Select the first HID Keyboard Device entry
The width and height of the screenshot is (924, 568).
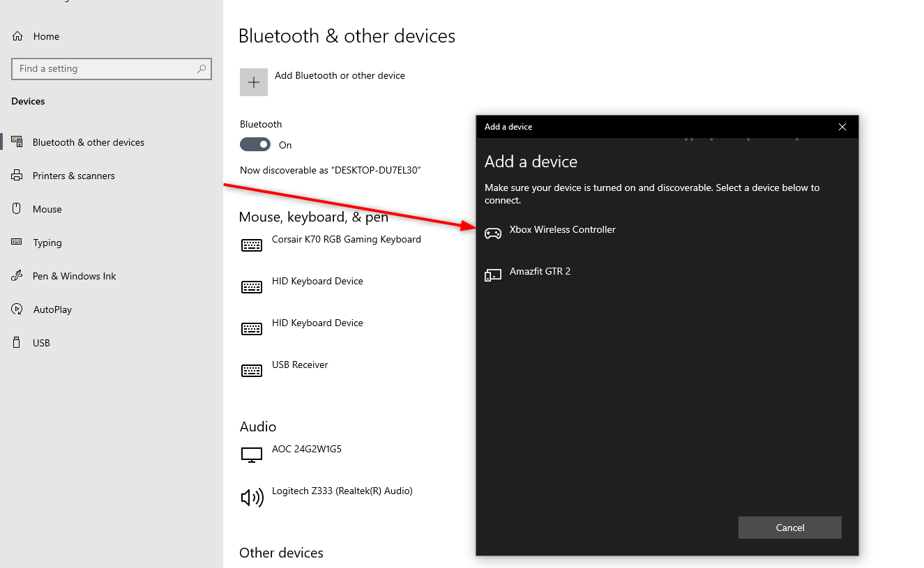pos(317,281)
